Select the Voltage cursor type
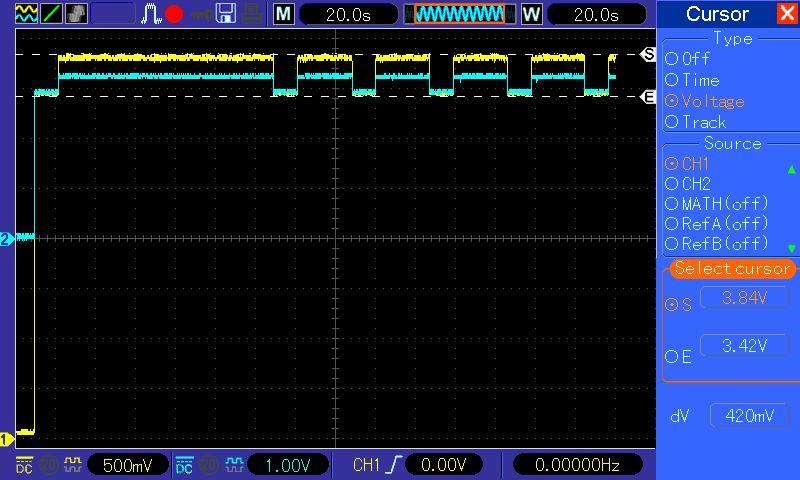 click(705, 101)
